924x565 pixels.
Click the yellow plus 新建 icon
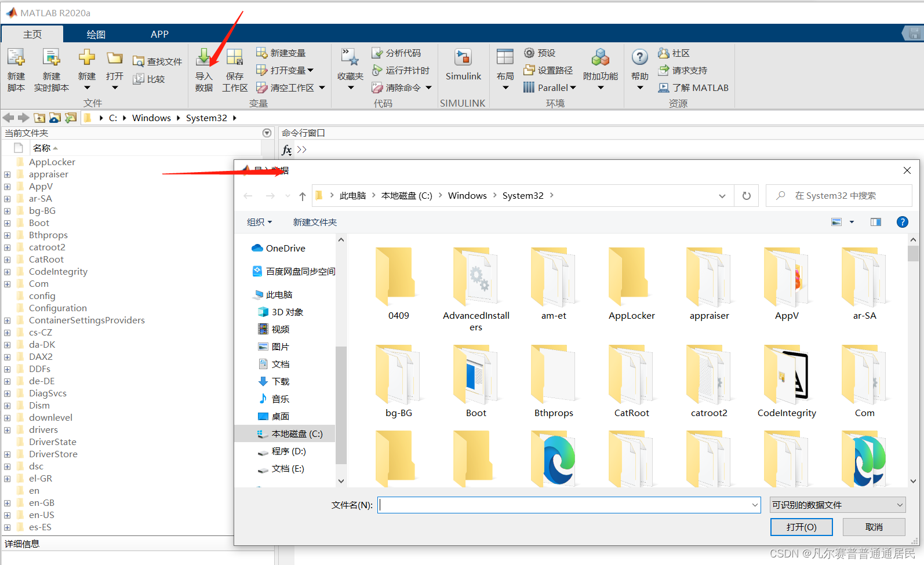[87, 57]
